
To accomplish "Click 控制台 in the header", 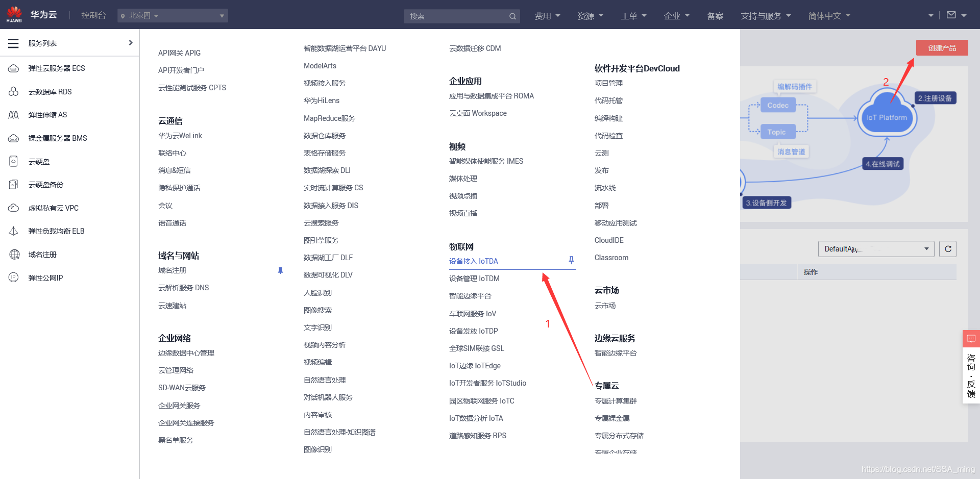I will (x=93, y=15).
